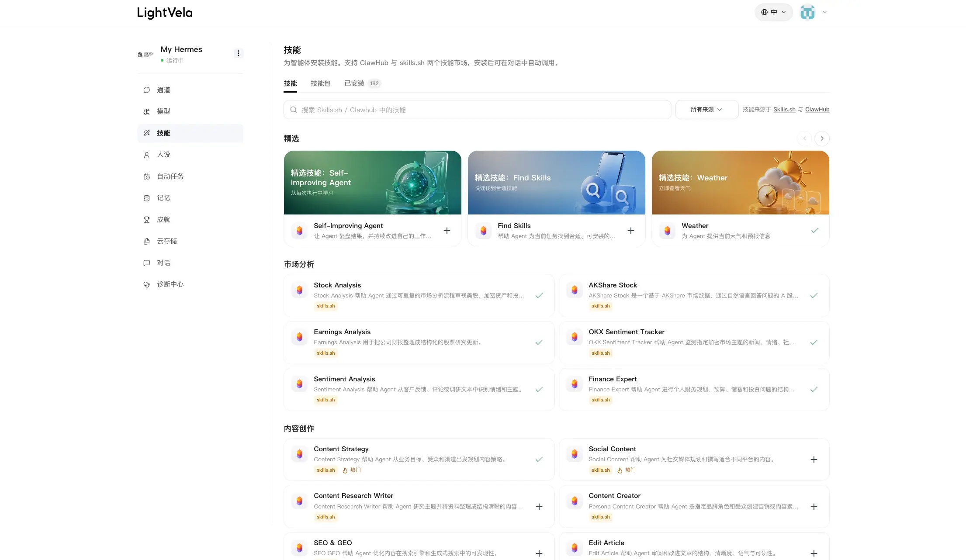This screenshot has width=966, height=560.
Task: Add the Content Research Writer skill
Action: [x=539, y=507]
